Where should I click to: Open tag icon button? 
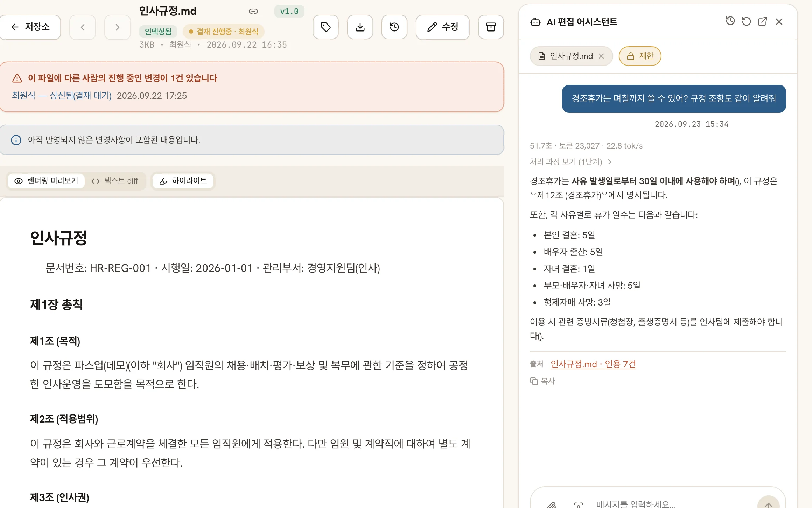pyautogui.click(x=326, y=27)
